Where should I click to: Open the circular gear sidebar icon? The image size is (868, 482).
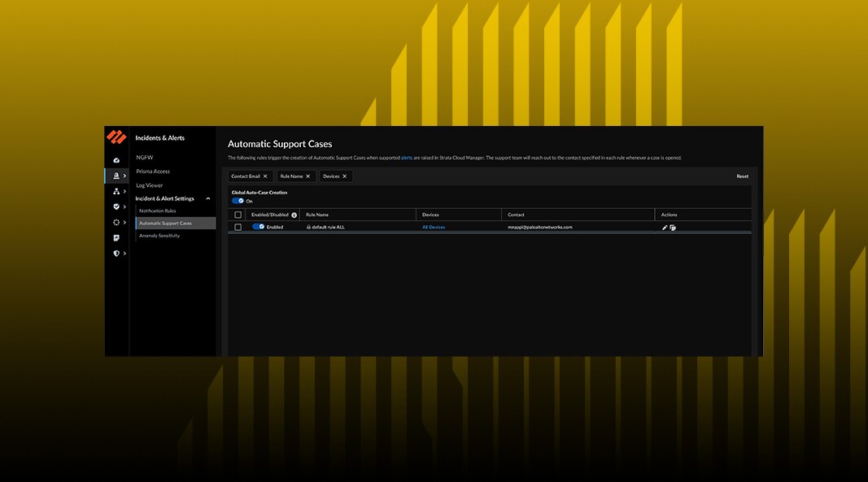116,223
